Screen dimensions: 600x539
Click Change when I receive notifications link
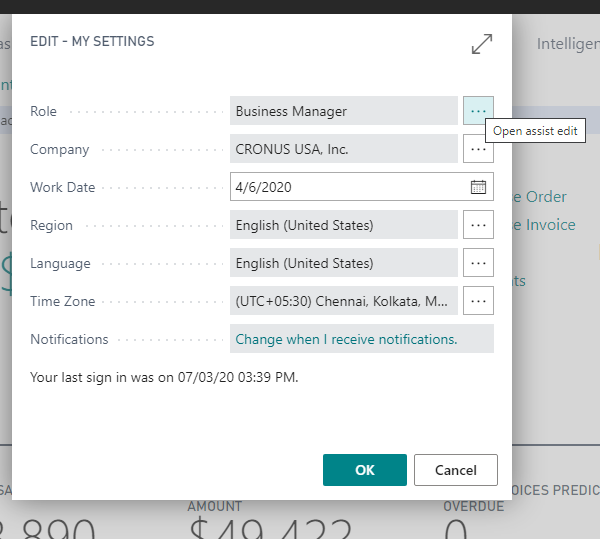[x=346, y=339]
